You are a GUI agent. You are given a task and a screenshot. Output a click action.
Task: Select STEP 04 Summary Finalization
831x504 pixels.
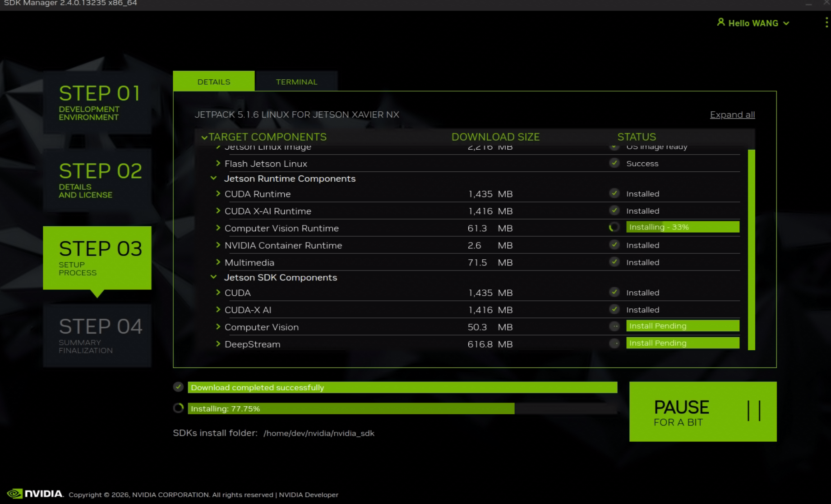(97, 335)
